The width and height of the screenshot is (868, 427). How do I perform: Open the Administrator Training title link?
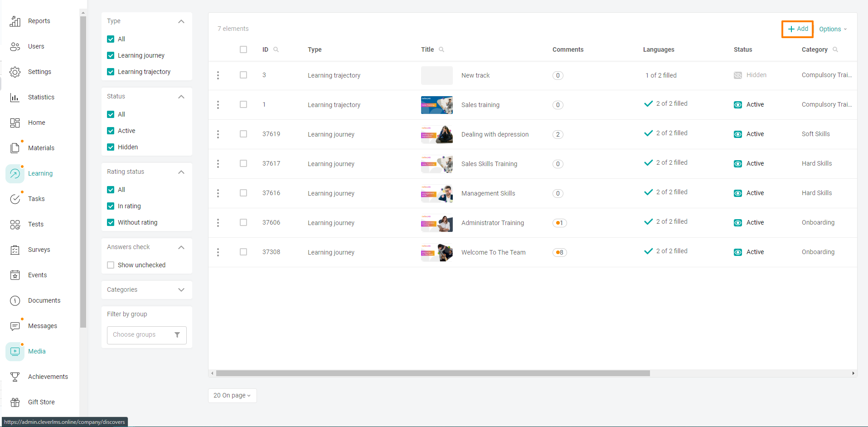click(x=493, y=223)
